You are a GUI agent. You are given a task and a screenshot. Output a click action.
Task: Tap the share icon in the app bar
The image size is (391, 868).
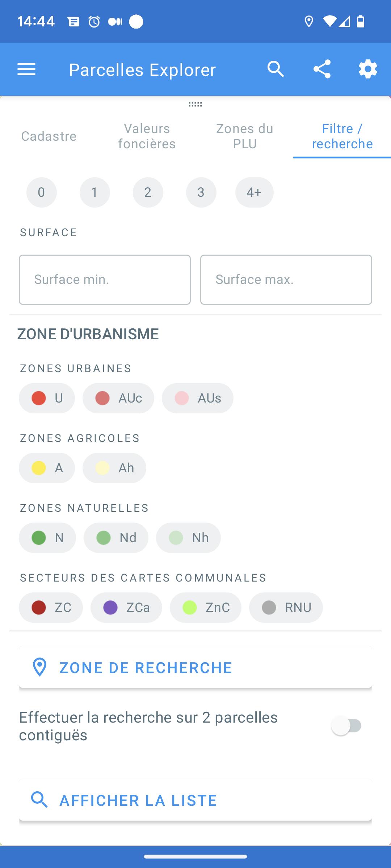[x=322, y=69]
